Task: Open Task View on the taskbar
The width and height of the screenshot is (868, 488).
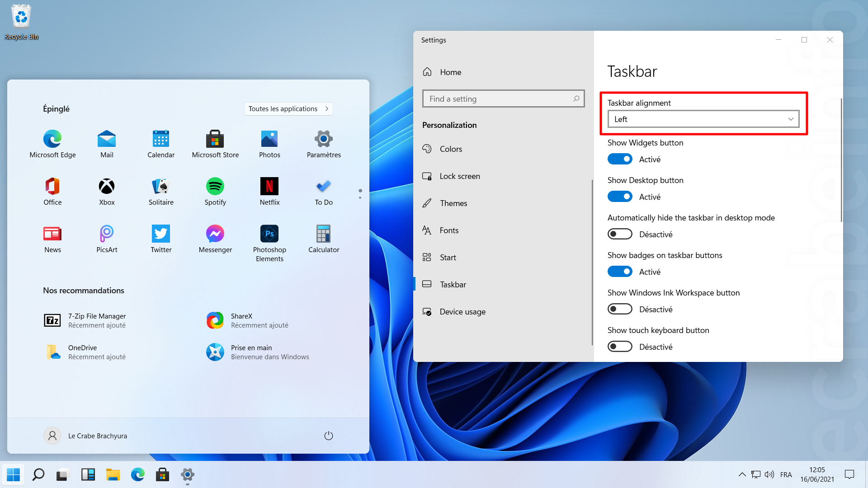Action: pos(63,474)
